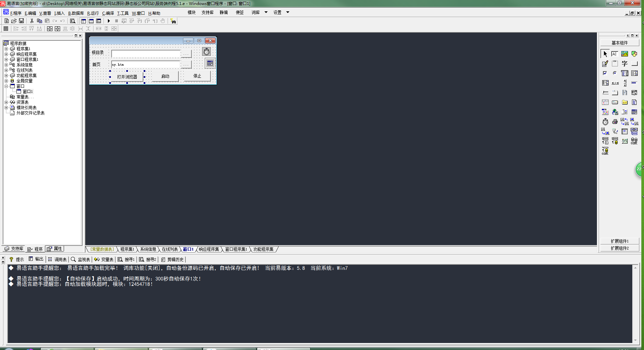Pick the printer component from palette

click(615, 122)
